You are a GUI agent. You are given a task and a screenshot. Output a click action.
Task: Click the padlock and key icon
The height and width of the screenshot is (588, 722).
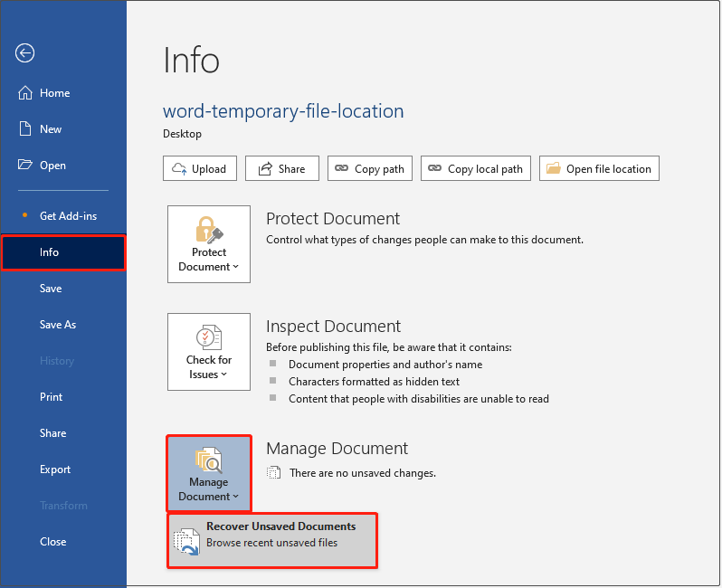[x=209, y=229]
